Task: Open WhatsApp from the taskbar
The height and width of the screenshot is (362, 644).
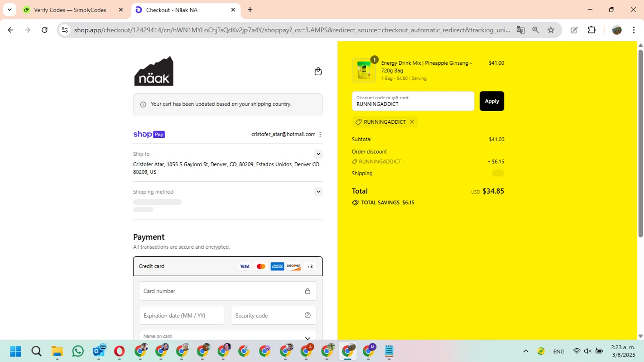Action: point(78,351)
